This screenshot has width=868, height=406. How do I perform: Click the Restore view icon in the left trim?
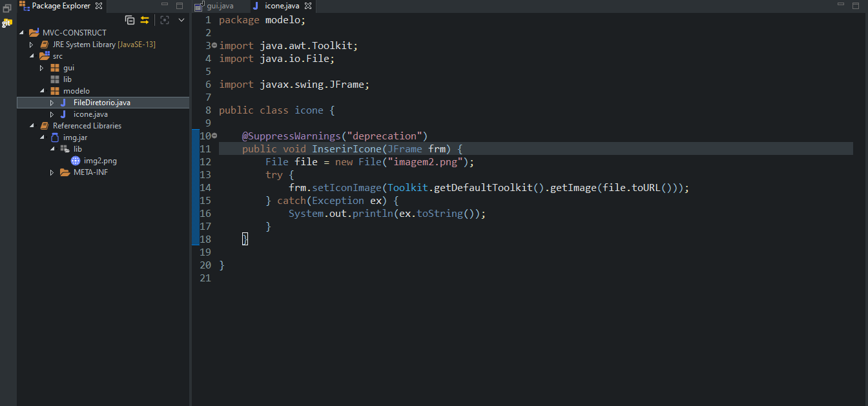pyautogui.click(x=7, y=8)
